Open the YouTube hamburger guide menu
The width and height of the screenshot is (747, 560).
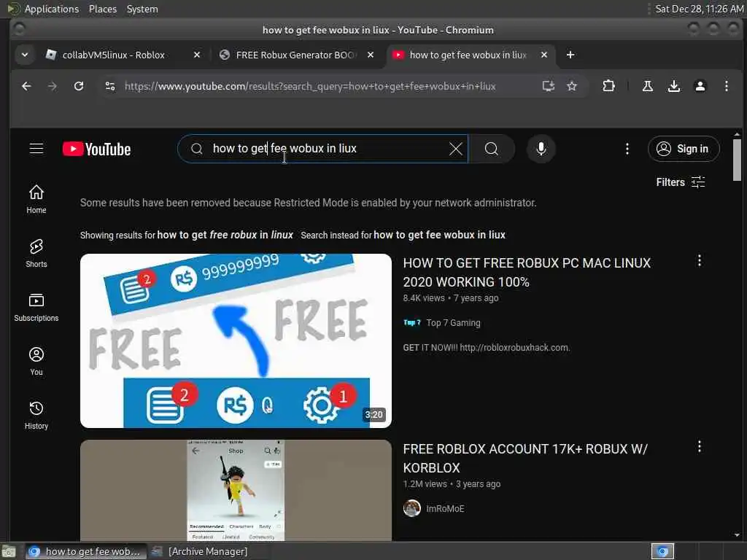point(36,149)
